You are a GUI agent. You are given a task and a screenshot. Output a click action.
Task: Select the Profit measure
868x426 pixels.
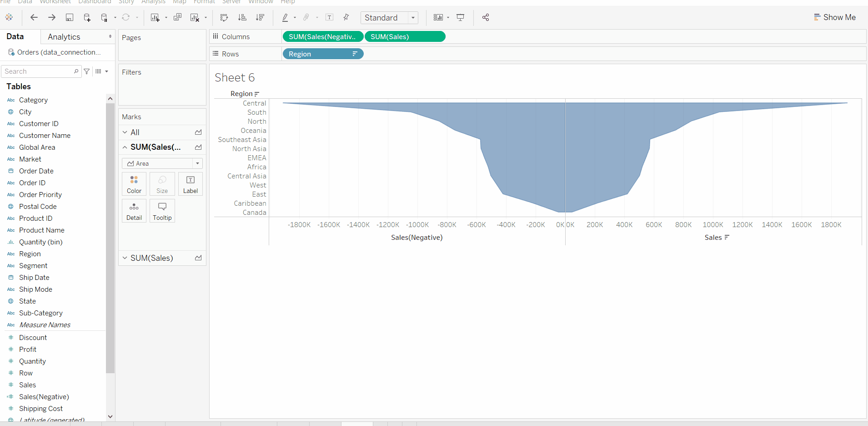point(28,350)
